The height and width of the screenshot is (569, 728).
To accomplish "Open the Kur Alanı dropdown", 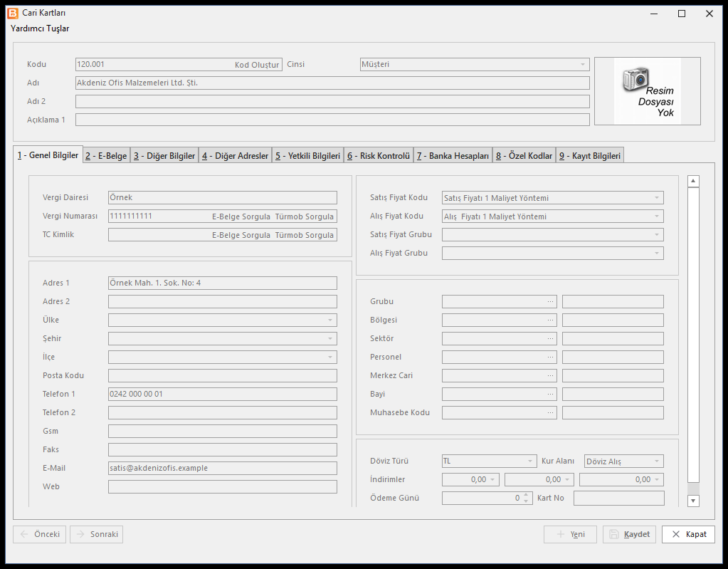I will pyautogui.click(x=657, y=461).
